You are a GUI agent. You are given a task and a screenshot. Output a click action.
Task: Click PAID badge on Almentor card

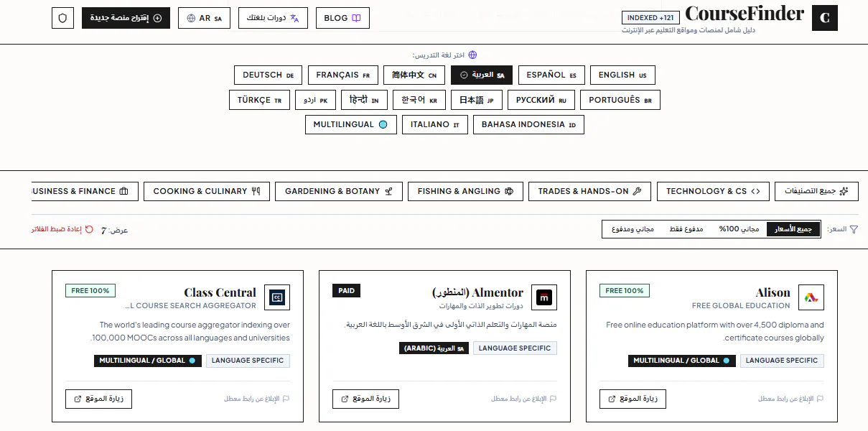(346, 291)
